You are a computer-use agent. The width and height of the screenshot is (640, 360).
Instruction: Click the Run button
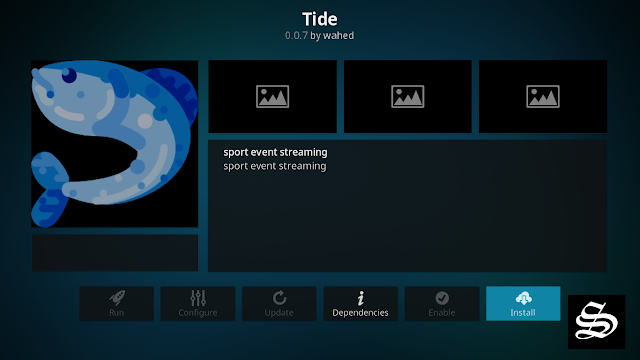pos(117,303)
